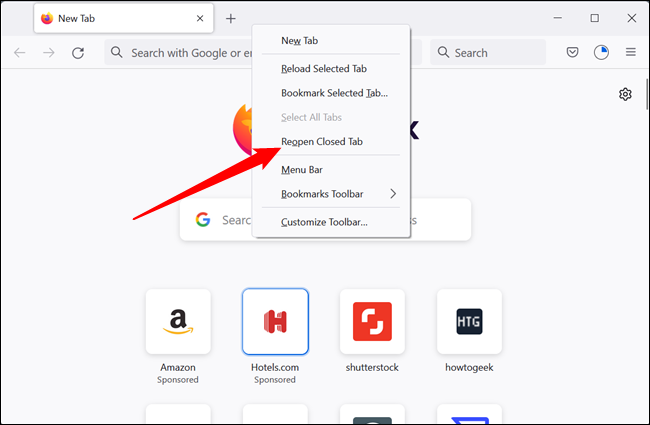The height and width of the screenshot is (425, 650).
Task: Toggle Menu Bar from context menu
Action: (x=331, y=170)
